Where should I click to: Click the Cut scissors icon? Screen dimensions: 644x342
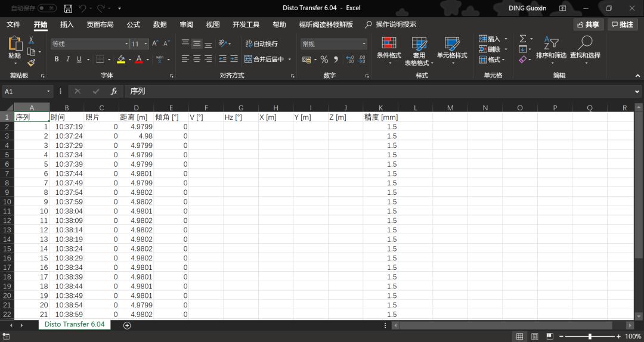point(31,41)
